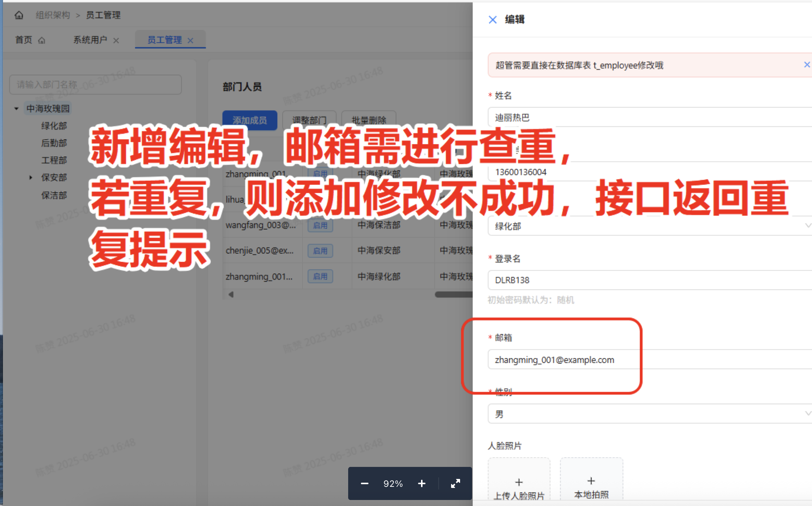This screenshot has height=506, width=812.
Task: Zoom in with the plus icon
Action: pyautogui.click(x=421, y=483)
